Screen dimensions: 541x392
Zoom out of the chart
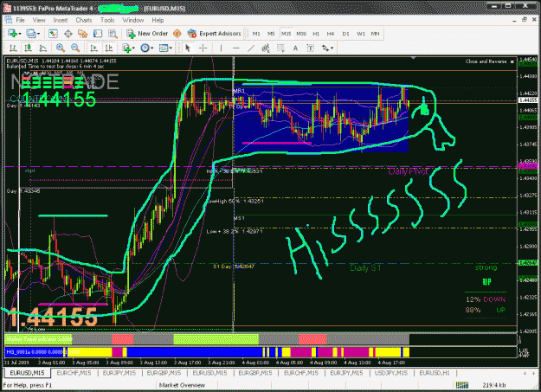click(75, 48)
